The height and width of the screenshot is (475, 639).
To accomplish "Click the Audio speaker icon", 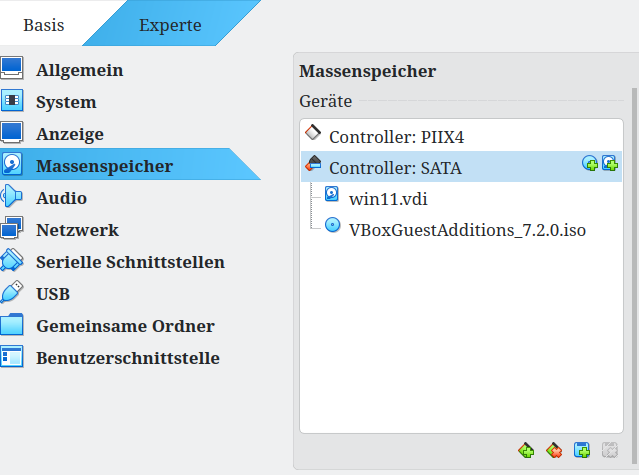I will tap(12, 197).
